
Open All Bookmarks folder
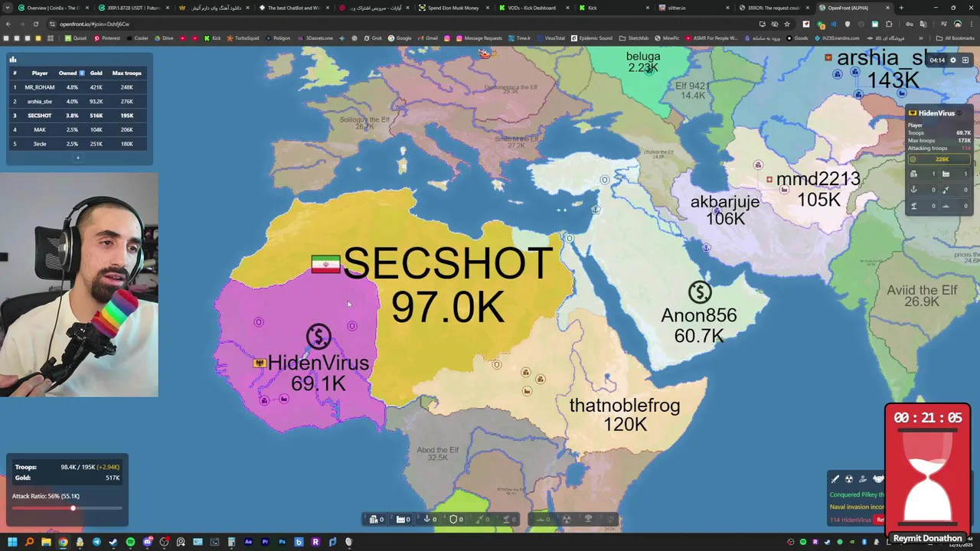tap(955, 38)
